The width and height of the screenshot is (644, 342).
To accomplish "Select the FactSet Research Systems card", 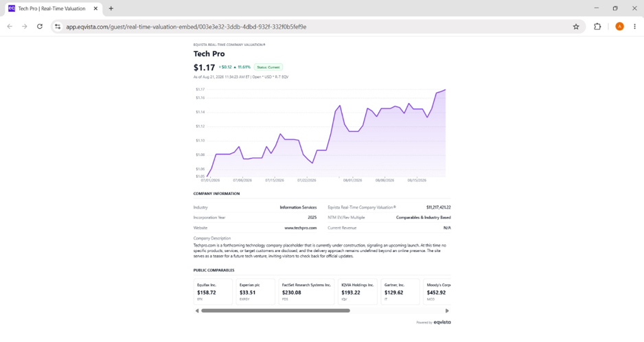I will (306, 291).
